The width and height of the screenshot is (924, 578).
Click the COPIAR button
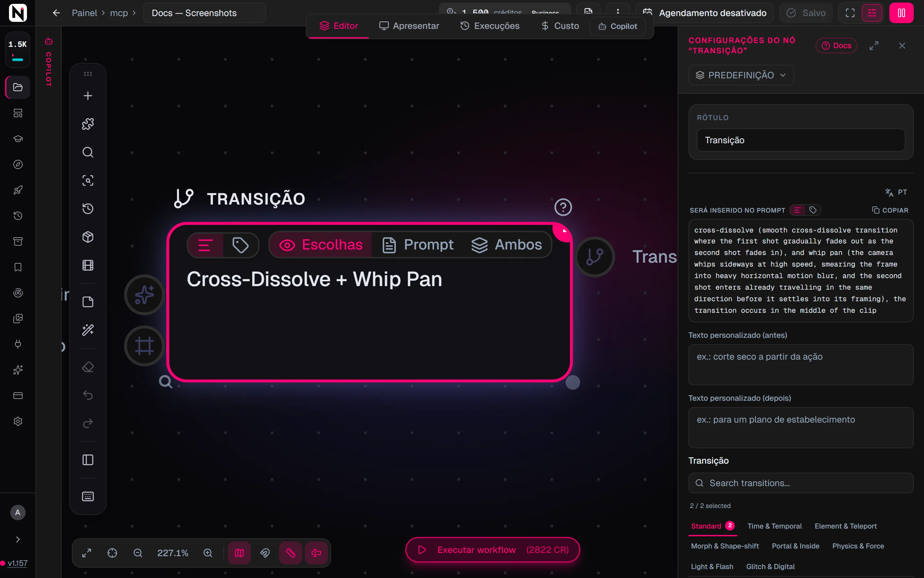[890, 210]
